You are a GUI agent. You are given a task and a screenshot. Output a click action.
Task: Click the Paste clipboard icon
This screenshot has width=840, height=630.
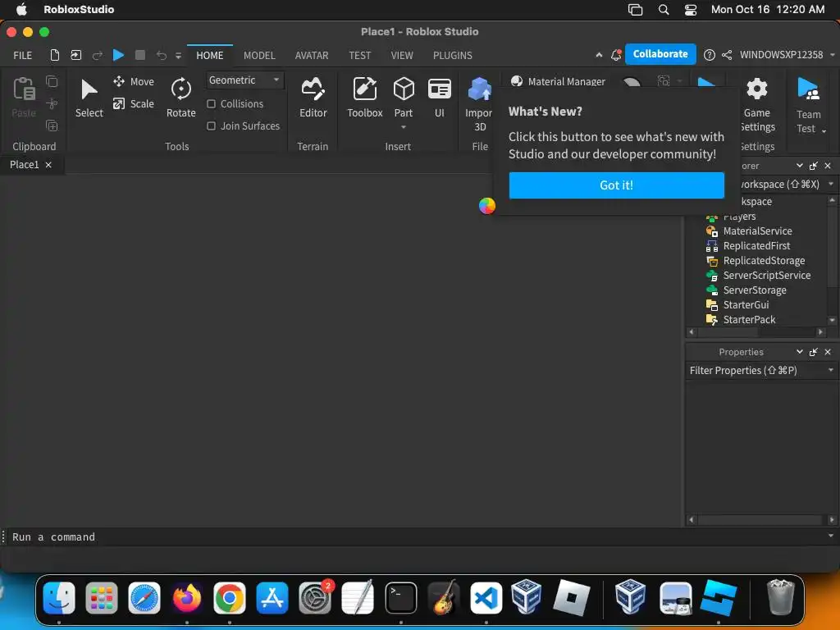tap(24, 89)
